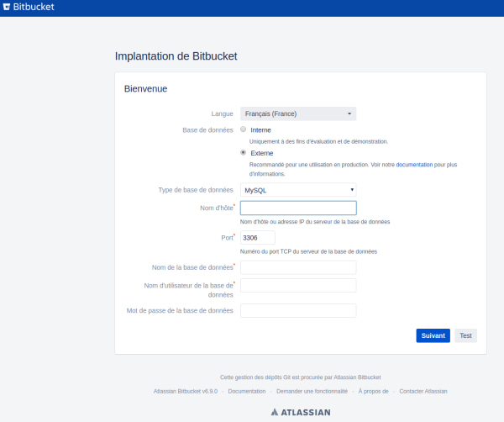The image size is (504, 422).
Task: Click Demander une fonctionnalité link
Action: pyautogui.click(x=312, y=392)
